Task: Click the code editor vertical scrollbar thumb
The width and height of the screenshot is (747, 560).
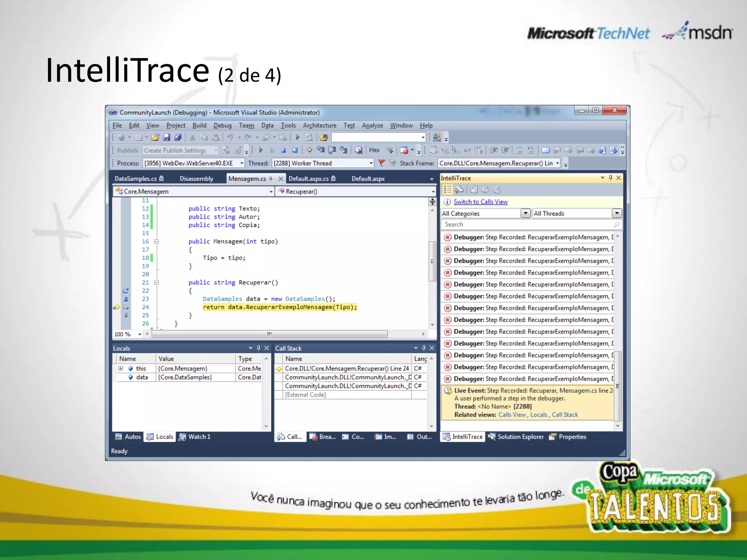Action: pyautogui.click(x=432, y=261)
